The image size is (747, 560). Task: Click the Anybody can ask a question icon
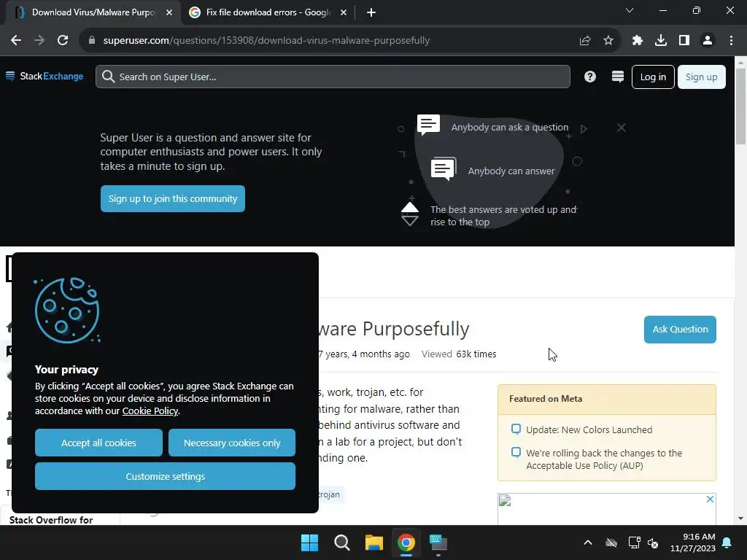428,125
